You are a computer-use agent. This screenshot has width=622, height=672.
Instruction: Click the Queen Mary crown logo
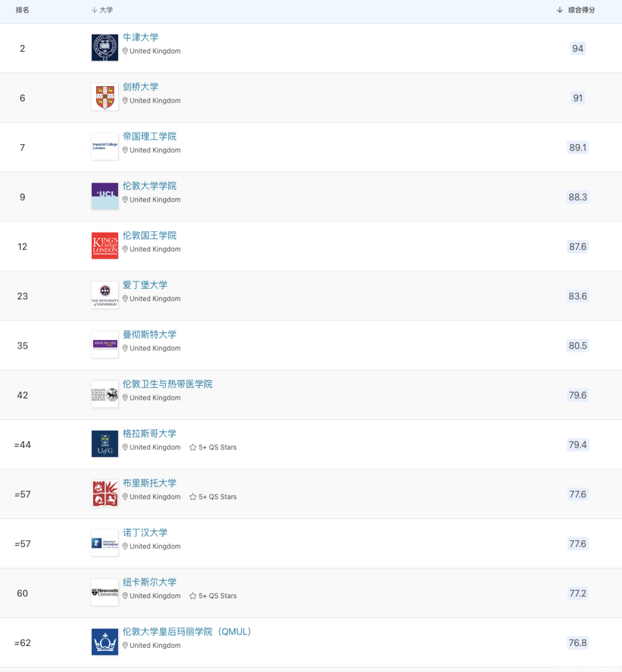[x=105, y=643]
